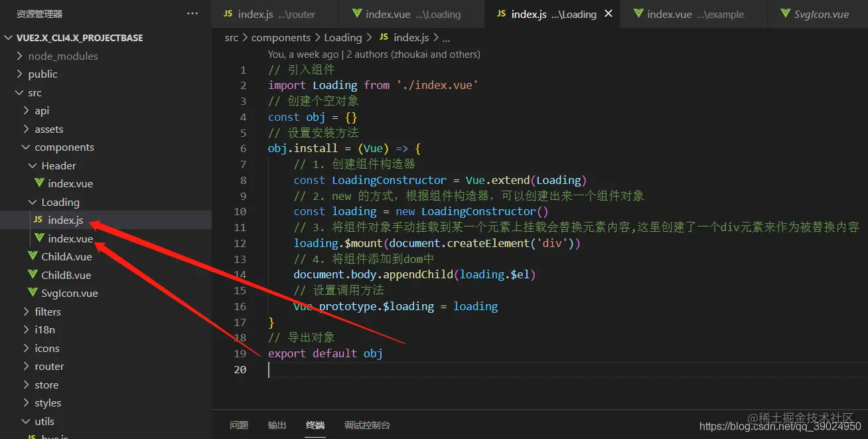Click 'document.body.appendChild' on line 14

pos(374,274)
